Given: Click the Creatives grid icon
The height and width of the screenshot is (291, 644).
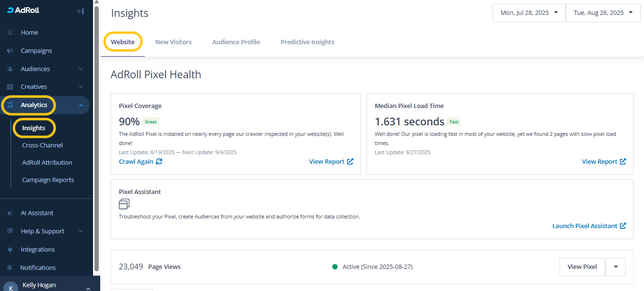Looking at the screenshot, I should (x=10, y=87).
